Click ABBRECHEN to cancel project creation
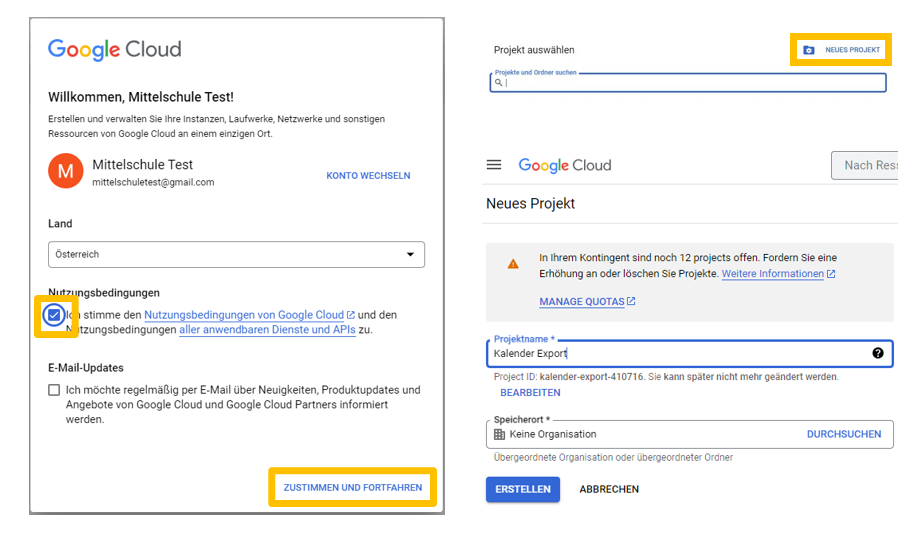The width and height of the screenshot is (909, 535). coord(609,489)
